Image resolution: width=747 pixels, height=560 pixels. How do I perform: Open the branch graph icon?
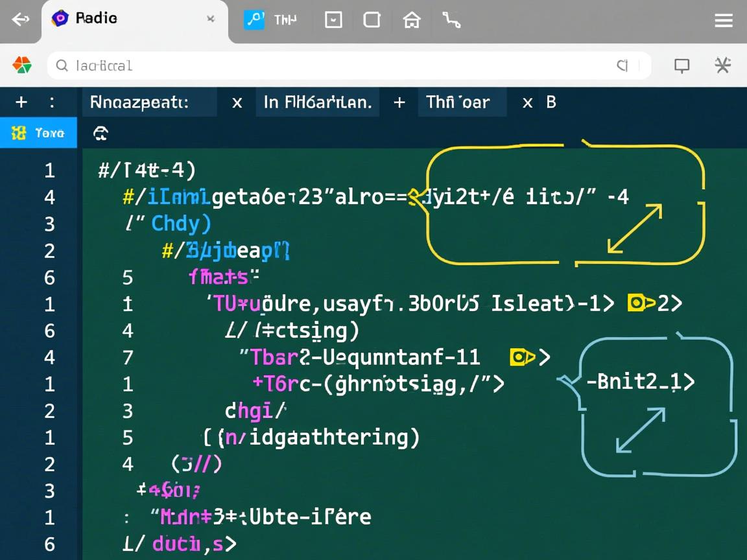[451, 20]
